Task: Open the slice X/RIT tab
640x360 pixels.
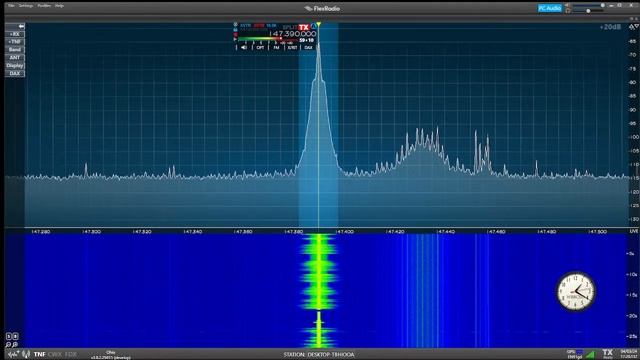Action: coord(292,47)
